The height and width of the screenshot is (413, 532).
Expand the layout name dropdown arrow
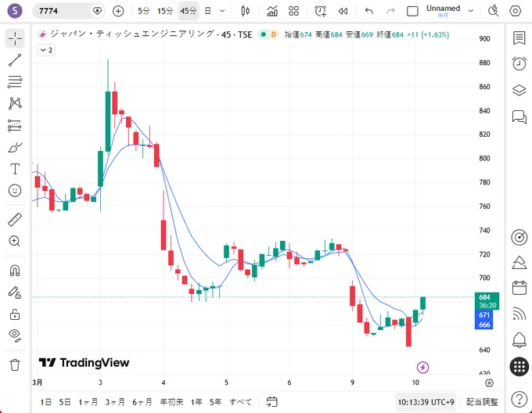pos(471,11)
